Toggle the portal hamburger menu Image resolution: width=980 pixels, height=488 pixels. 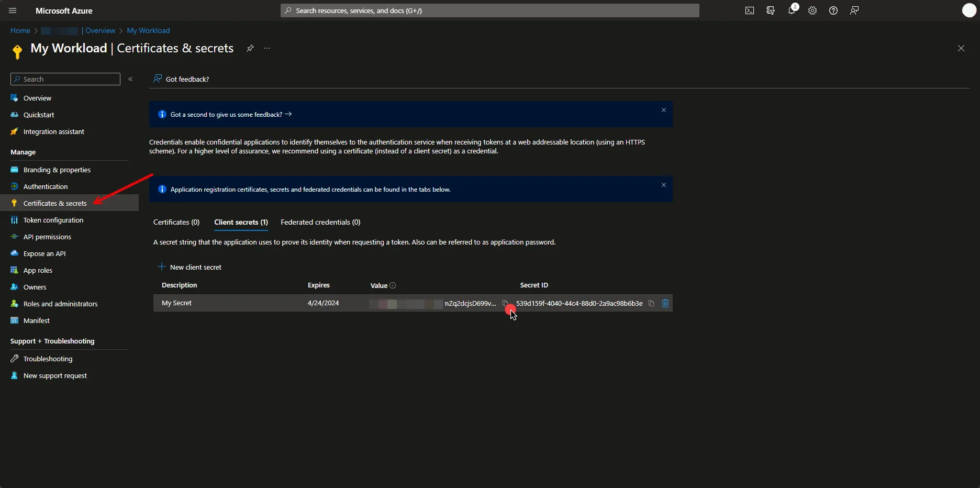pos(12,10)
